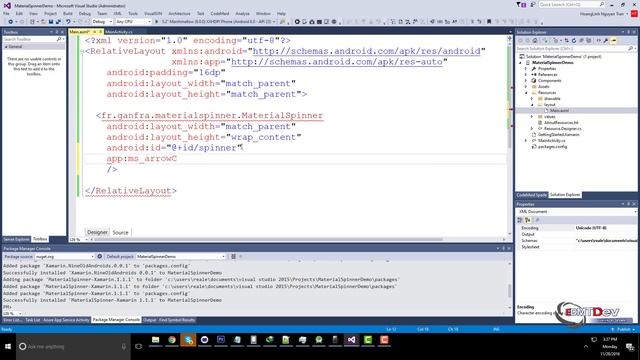Click the Visual Studio taskbar icon
This screenshot has height=360, width=640.
pos(351,340)
